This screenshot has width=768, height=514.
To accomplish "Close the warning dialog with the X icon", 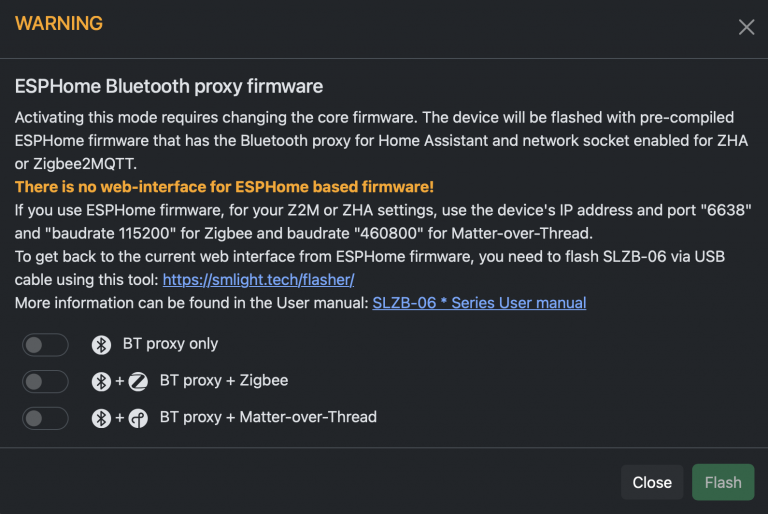I will point(746,27).
